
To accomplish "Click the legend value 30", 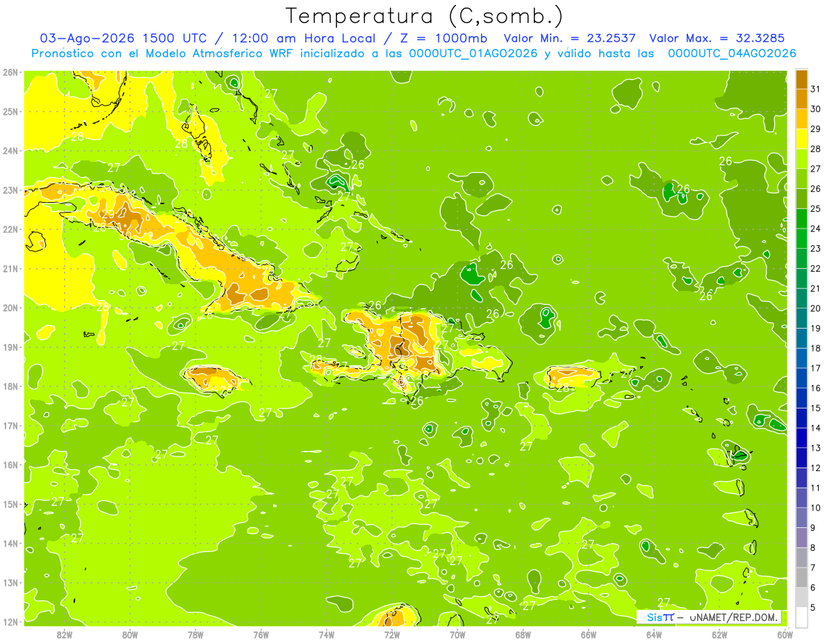I will (816, 109).
